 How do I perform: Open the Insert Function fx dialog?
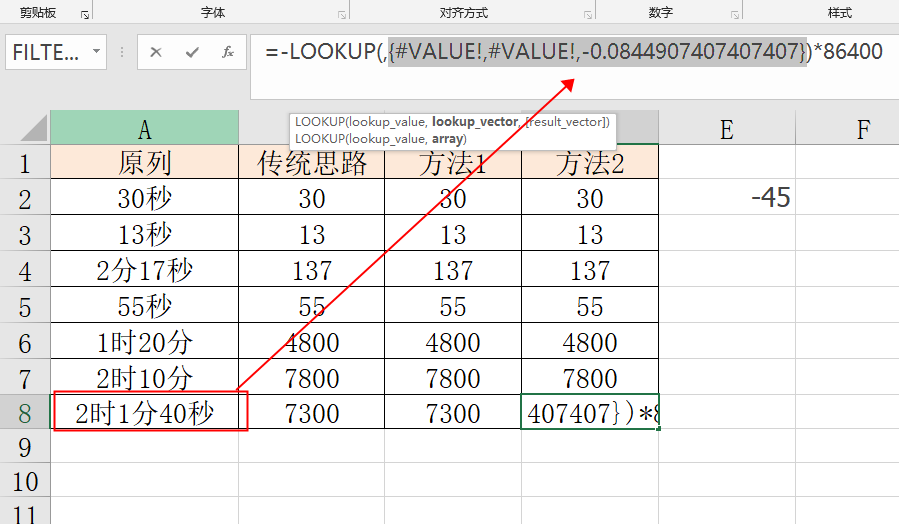point(228,52)
